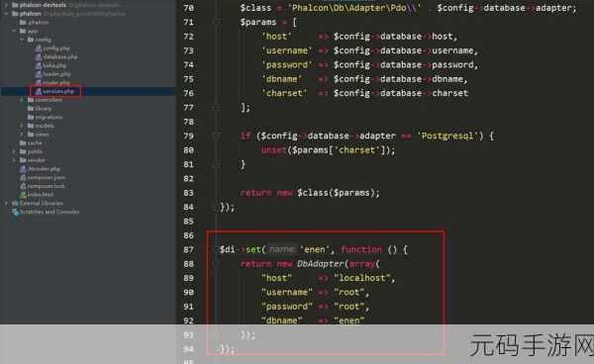The width and height of the screenshot is (594, 364).
Task: Expand the controllers folder arrow
Action: [x=22, y=100]
